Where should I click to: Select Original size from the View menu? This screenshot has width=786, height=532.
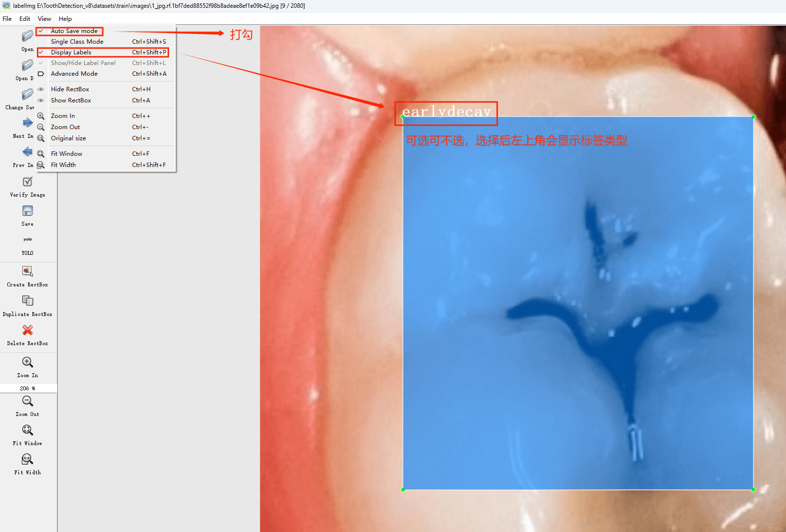click(105, 138)
